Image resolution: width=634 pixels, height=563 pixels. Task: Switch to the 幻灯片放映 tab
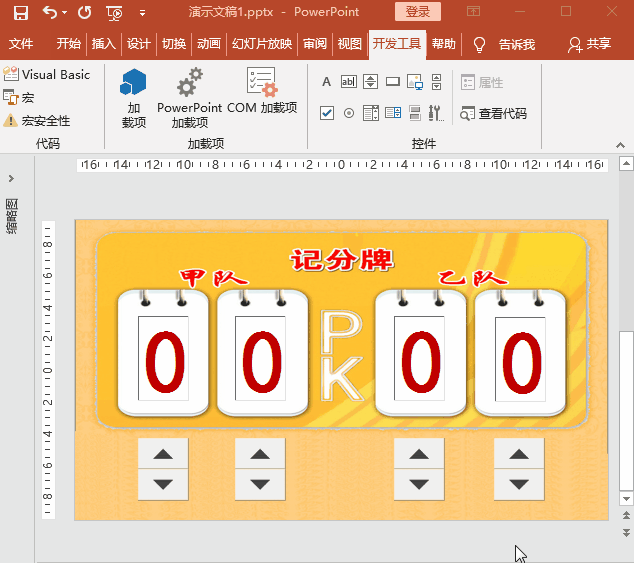click(x=262, y=43)
